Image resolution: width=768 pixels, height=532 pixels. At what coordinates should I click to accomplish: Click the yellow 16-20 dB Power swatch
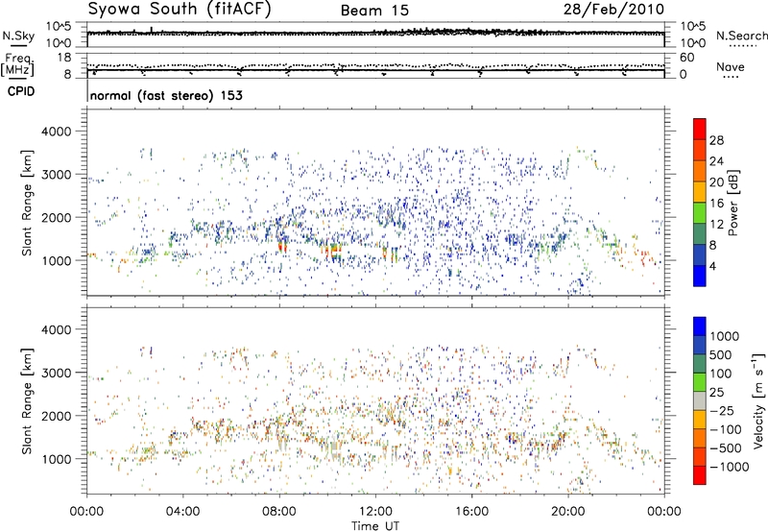(700, 192)
